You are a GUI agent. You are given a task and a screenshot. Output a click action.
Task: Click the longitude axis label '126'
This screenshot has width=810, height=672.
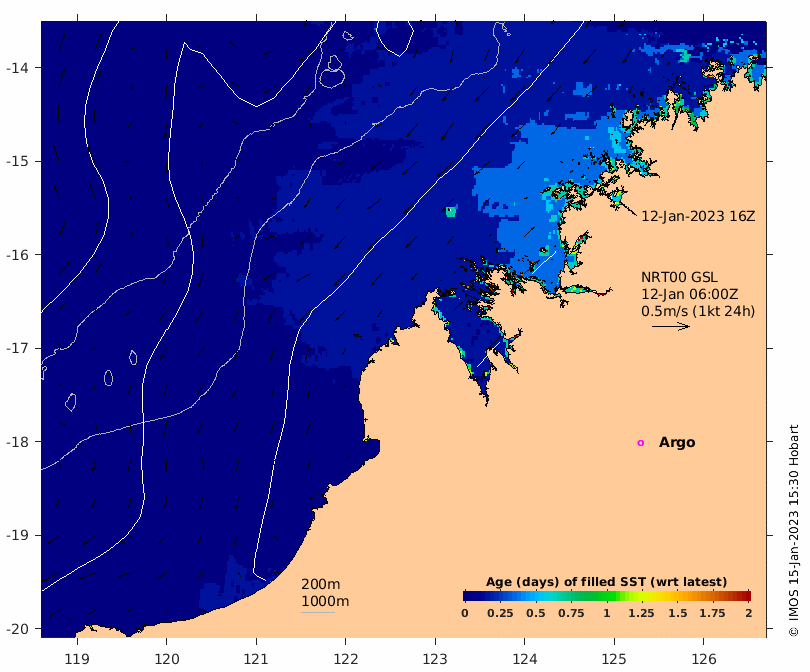point(704,659)
